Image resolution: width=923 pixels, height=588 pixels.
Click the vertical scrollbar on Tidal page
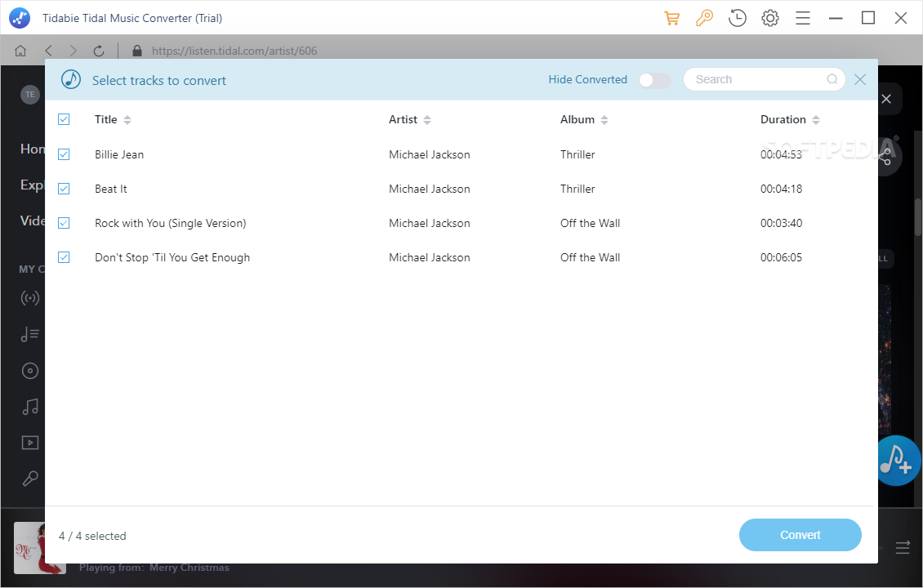tap(918, 218)
